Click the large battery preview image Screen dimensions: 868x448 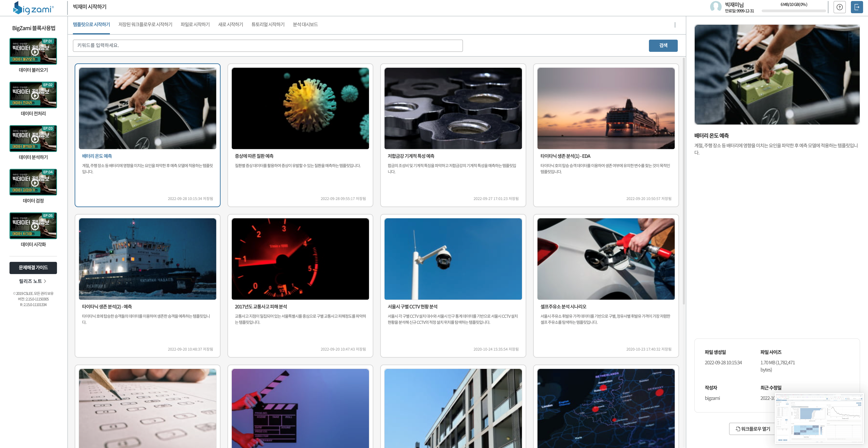click(x=777, y=74)
